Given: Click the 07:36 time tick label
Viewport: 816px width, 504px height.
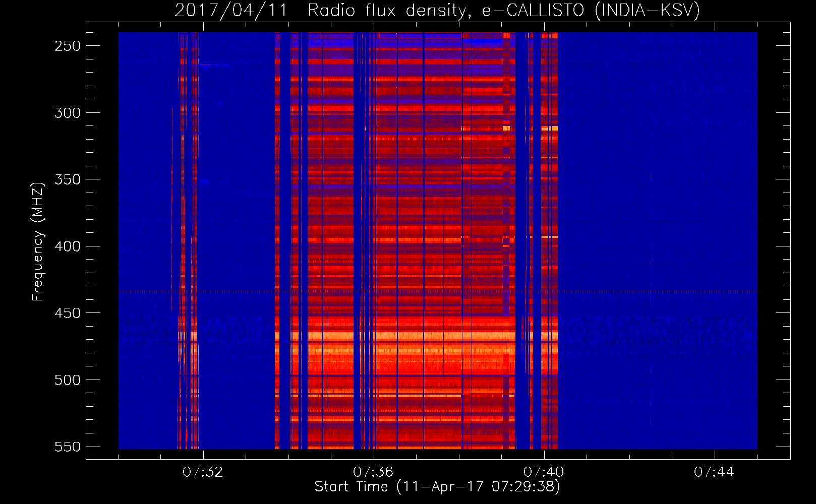Looking at the screenshot, I should (373, 472).
